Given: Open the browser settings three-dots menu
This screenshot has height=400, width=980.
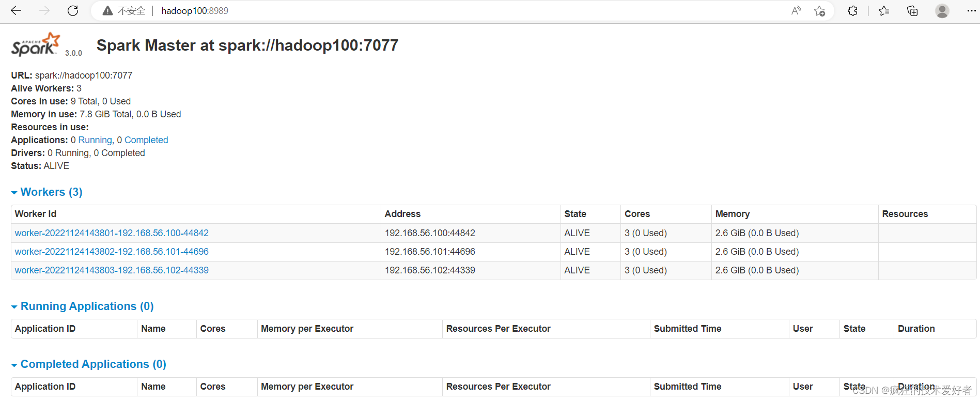Looking at the screenshot, I should pyautogui.click(x=971, y=11).
